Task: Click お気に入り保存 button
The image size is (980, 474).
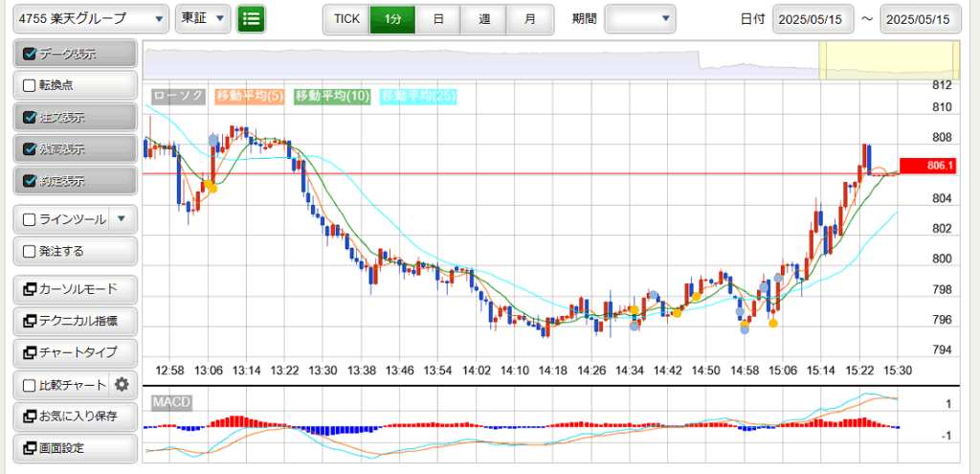Action: (x=75, y=416)
